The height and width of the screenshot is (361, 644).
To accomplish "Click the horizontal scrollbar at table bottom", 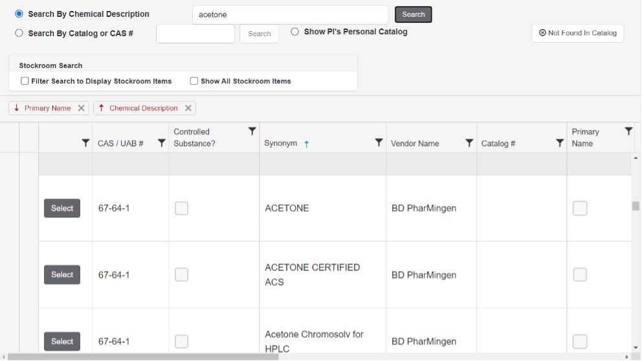I will point(142,356).
